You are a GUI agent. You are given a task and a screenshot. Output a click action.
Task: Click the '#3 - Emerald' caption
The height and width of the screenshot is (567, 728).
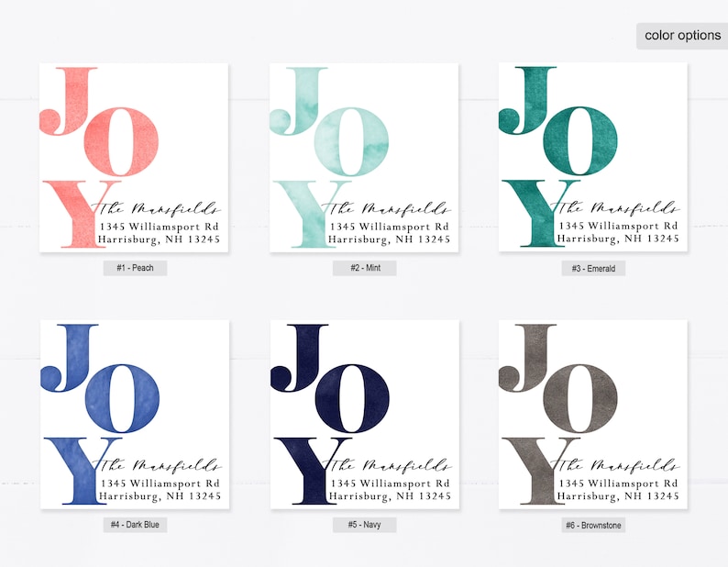pos(593,269)
